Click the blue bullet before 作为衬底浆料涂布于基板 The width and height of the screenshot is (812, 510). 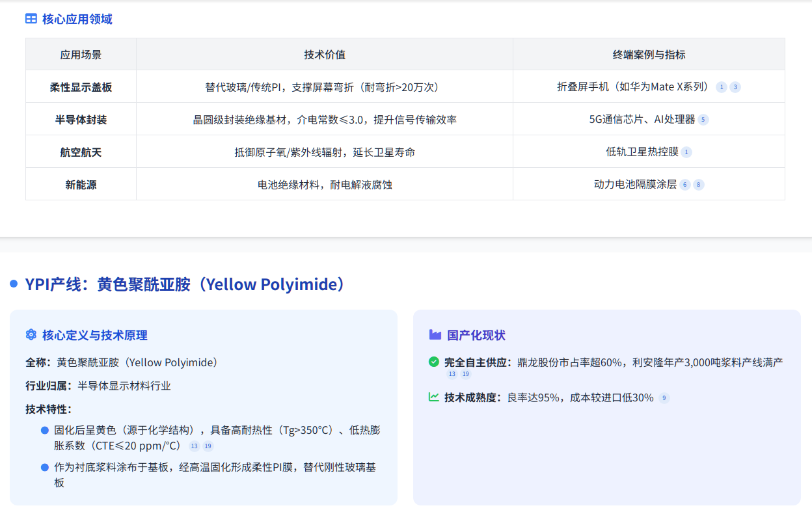(x=45, y=467)
